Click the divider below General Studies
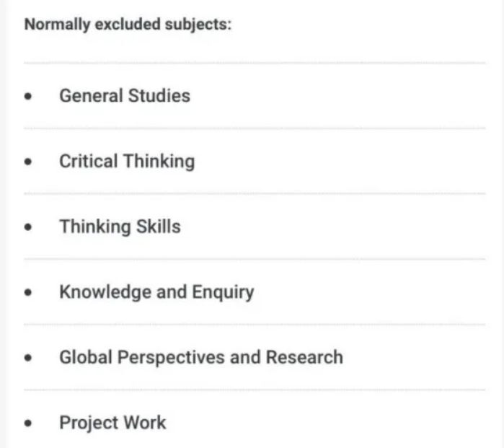 [x=255, y=128]
